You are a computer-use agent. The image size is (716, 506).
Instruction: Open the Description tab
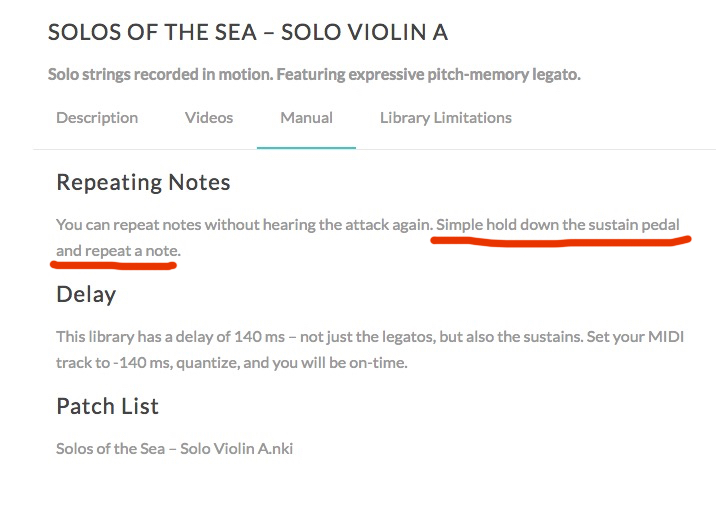[x=97, y=118]
